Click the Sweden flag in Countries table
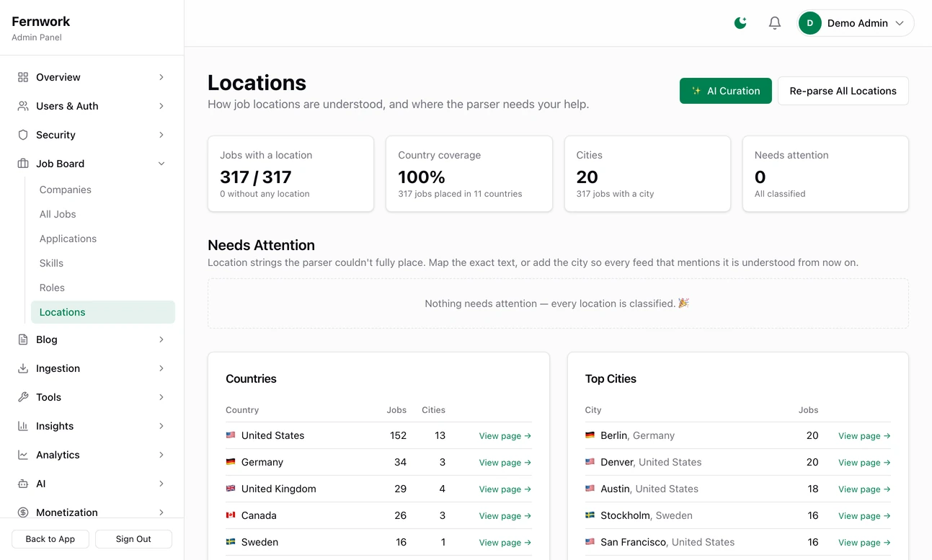The height and width of the screenshot is (560, 932). click(231, 542)
